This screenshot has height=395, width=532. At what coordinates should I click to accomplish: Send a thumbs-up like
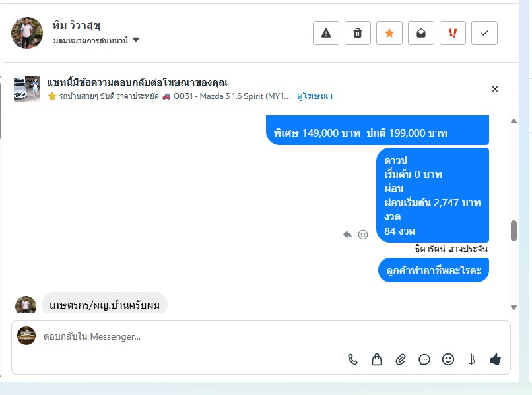(495, 359)
